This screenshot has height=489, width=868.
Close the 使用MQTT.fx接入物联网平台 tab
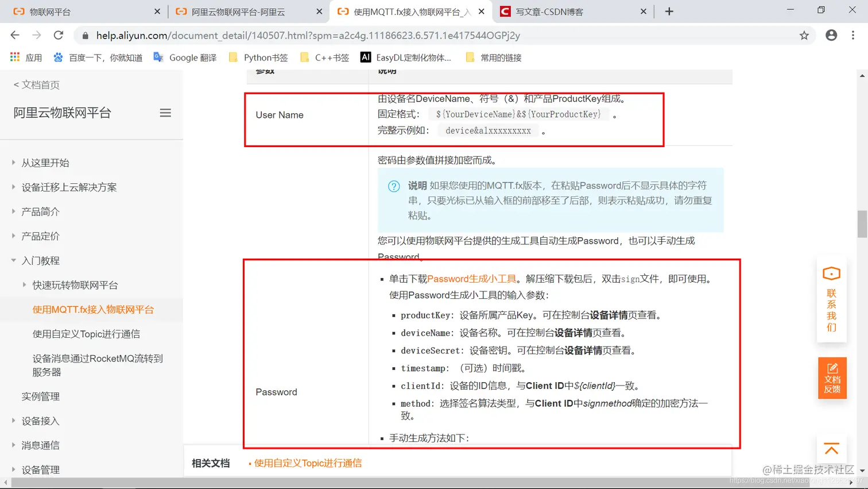coord(481,11)
